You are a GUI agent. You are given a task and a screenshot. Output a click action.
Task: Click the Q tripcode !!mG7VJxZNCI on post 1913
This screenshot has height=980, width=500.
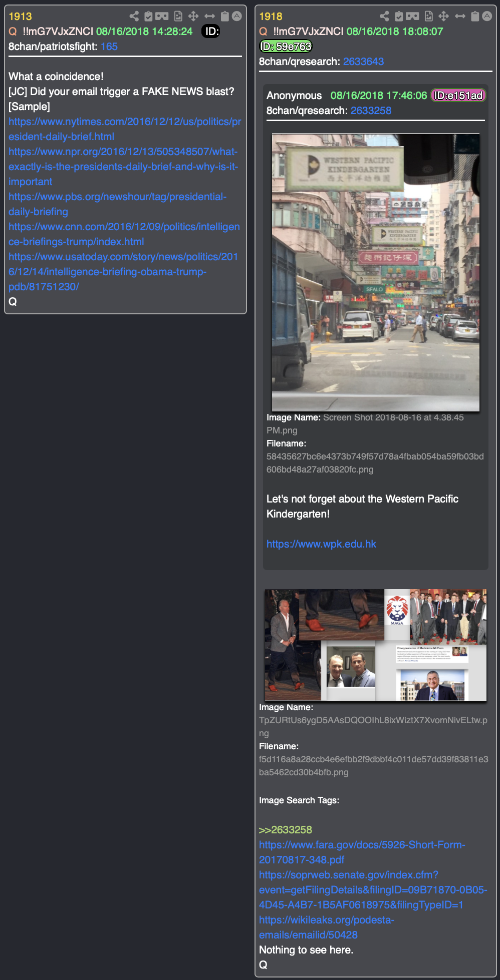[x=58, y=32]
